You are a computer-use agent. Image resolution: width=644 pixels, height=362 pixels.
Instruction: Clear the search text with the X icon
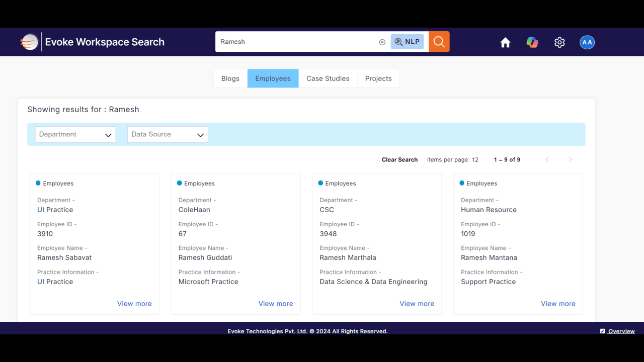[x=382, y=42]
